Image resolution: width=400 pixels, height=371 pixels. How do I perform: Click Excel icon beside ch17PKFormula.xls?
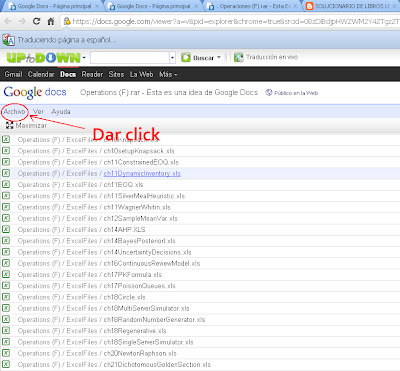pyautogui.click(x=6, y=274)
